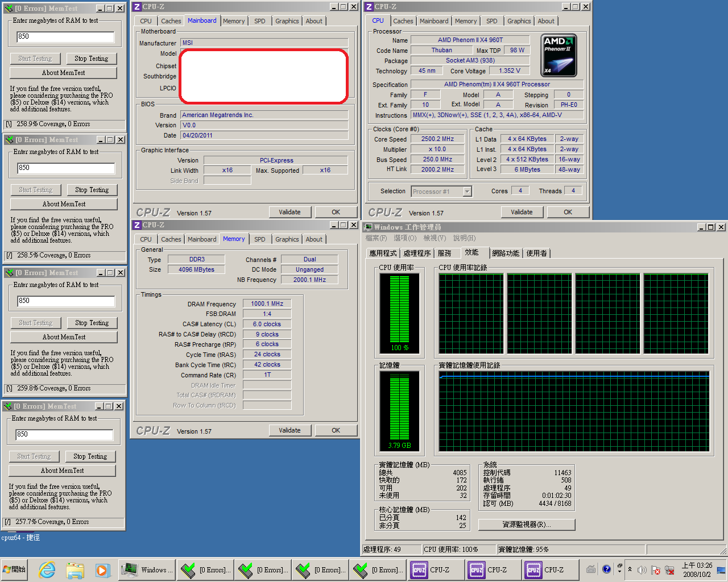Stop Testing in MemTest with 258.9% coverage
The height and width of the screenshot is (582, 728).
click(x=91, y=59)
